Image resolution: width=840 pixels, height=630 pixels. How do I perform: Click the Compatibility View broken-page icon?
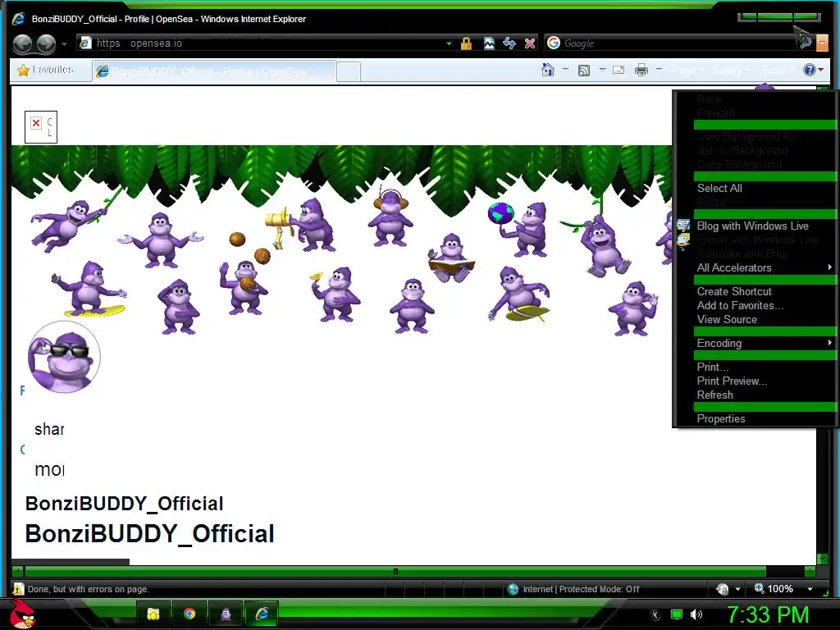(x=489, y=43)
